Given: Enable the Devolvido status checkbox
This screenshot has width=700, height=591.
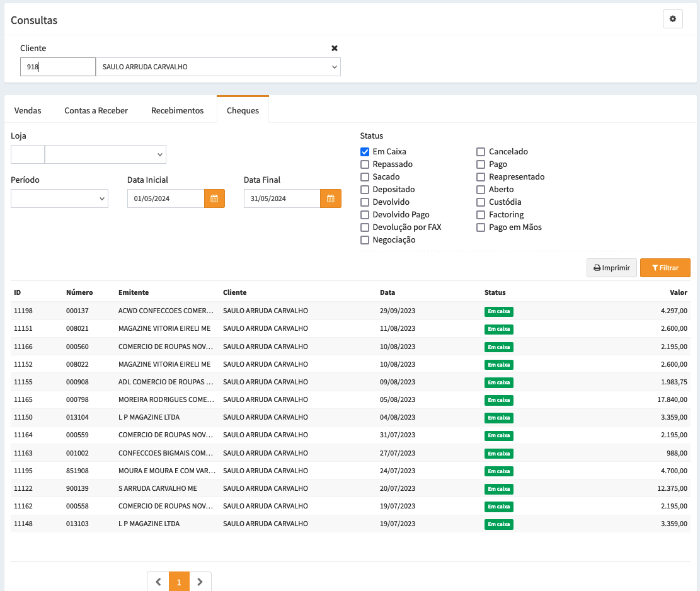Looking at the screenshot, I should coord(365,202).
